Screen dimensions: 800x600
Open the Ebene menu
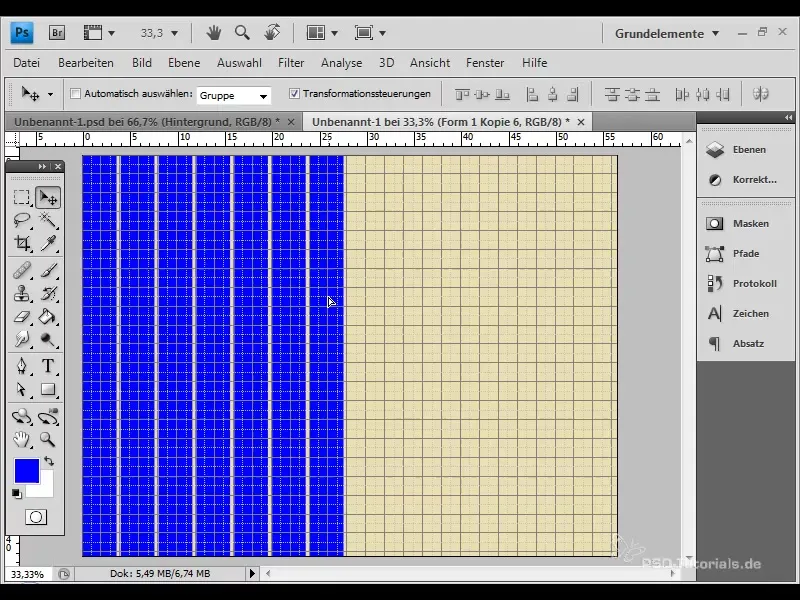point(184,63)
